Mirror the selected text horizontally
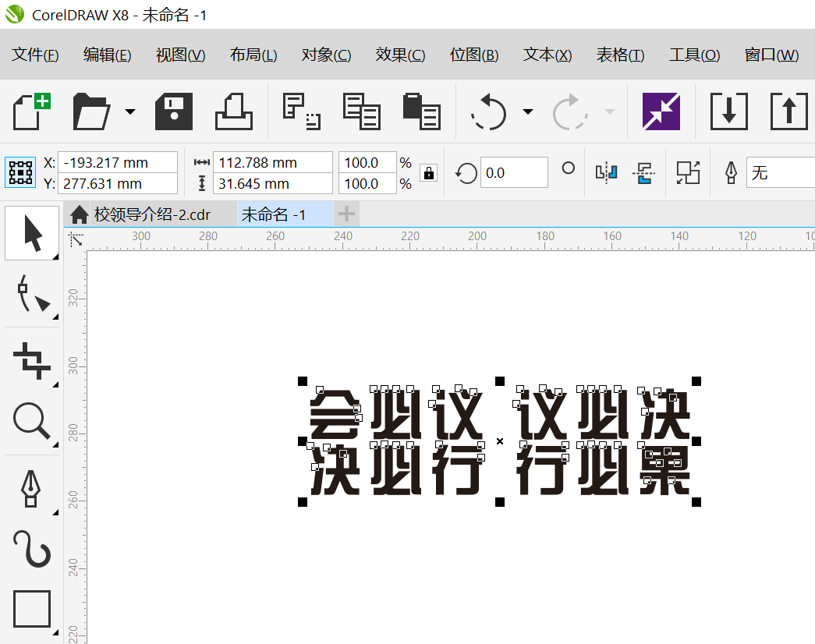The height and width of the screenshot is (644, 815). [606, 172]
